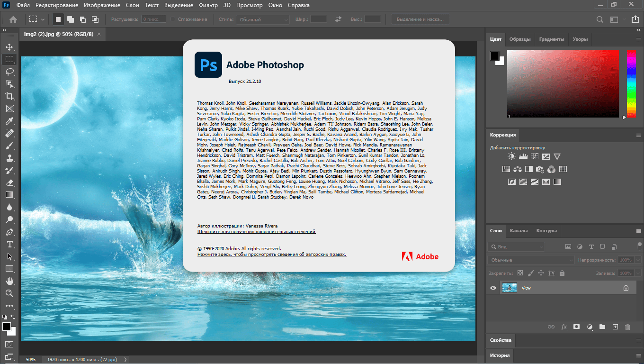
Task: Toggle Quick Mask mode
Action: click(x=9, y=344)
